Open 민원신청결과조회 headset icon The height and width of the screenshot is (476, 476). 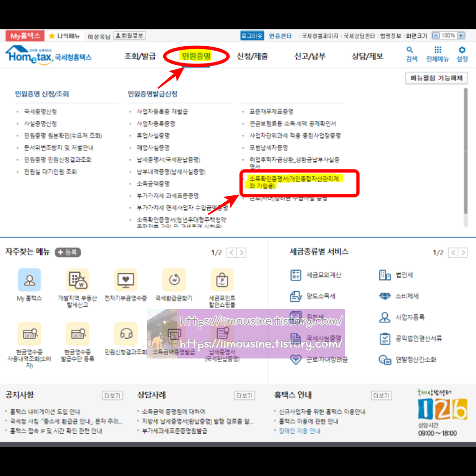[x=125, y=334]
